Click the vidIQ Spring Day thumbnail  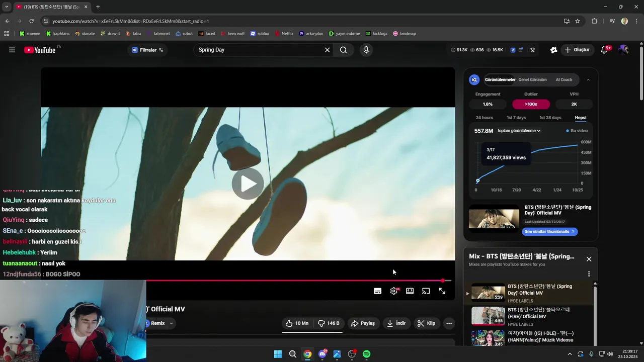tap(494, 218)
